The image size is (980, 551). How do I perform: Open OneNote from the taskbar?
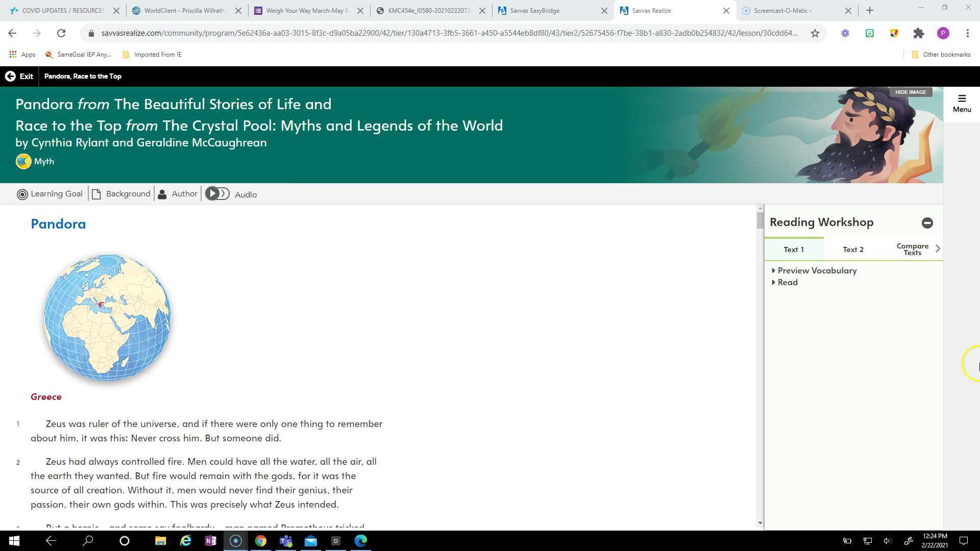(210, 541)
